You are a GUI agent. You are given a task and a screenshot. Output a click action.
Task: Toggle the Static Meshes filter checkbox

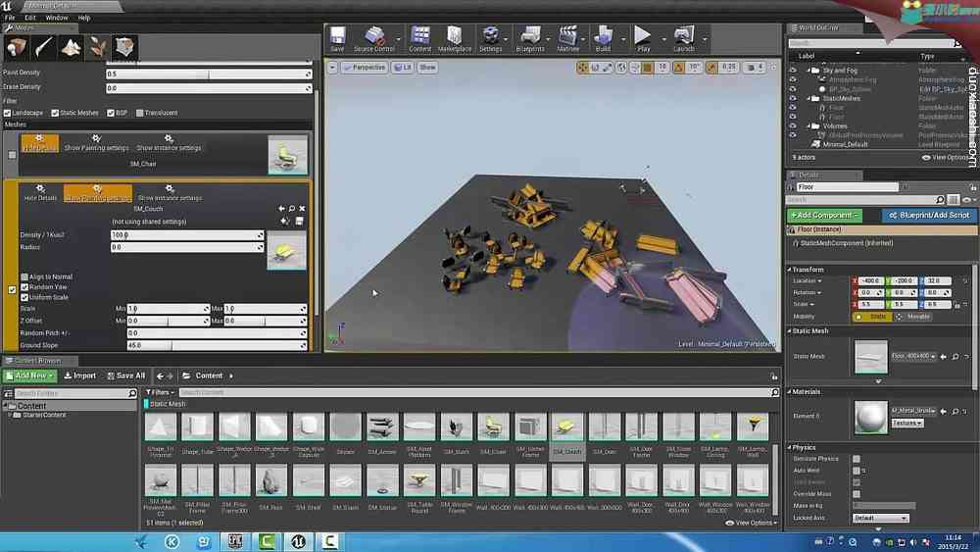coord(55,113)
